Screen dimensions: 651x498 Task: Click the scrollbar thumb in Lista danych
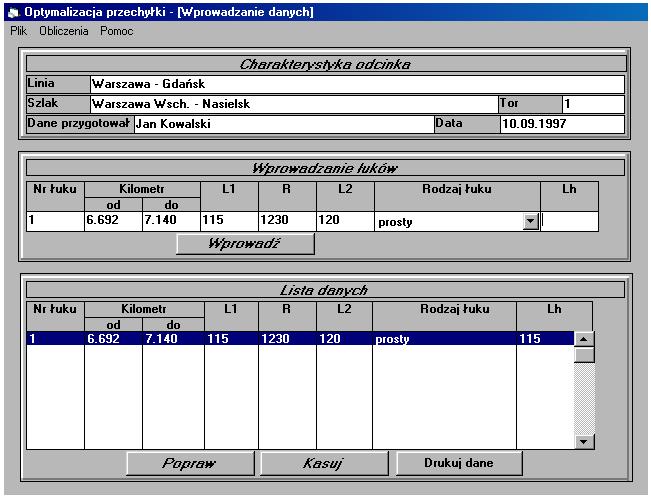[x=584, y=355]
